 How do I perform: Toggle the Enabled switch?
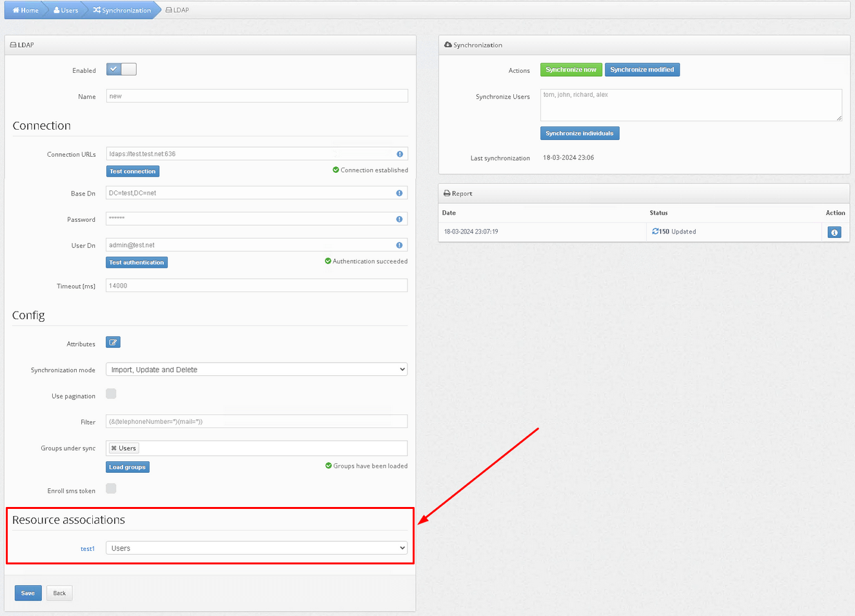[x=121, y=69]
